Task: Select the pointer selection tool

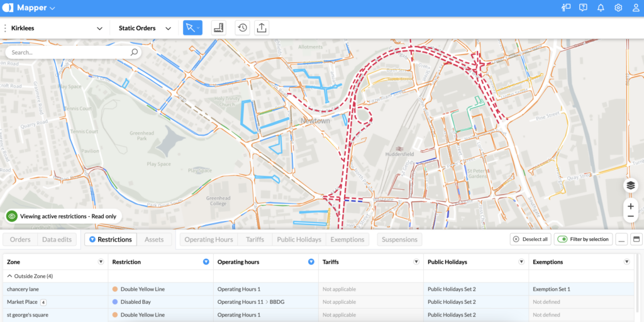Action: point(189,28)
